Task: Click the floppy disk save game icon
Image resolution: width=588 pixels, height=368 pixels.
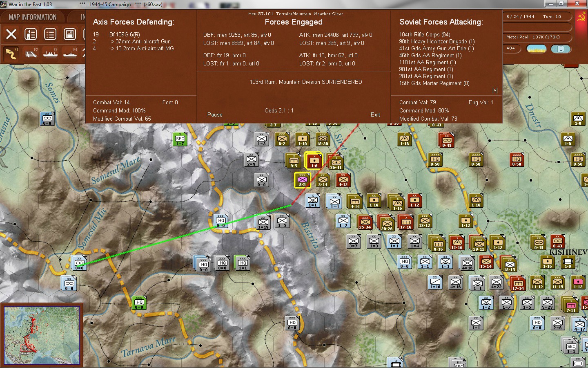Action: [70, 34]
